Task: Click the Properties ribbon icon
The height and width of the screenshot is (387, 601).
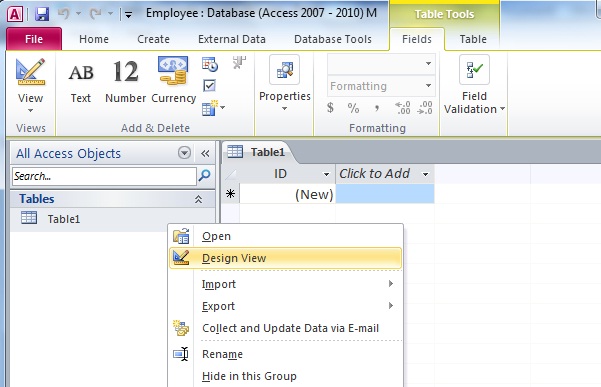Action: [x=284, y=70]
